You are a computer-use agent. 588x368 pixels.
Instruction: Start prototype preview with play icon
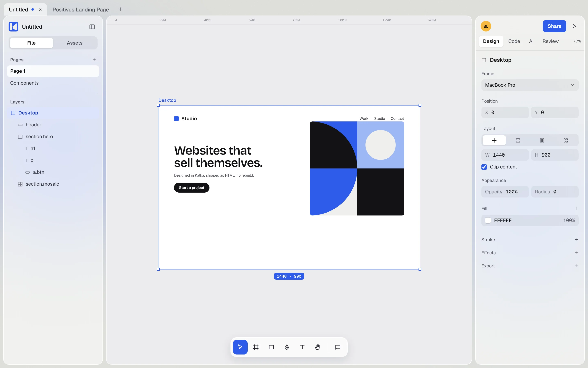pos(574,26)
